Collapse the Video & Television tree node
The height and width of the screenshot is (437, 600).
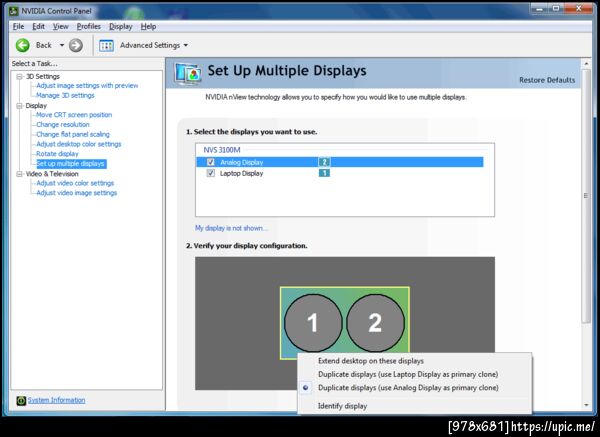tap(19, 174)
